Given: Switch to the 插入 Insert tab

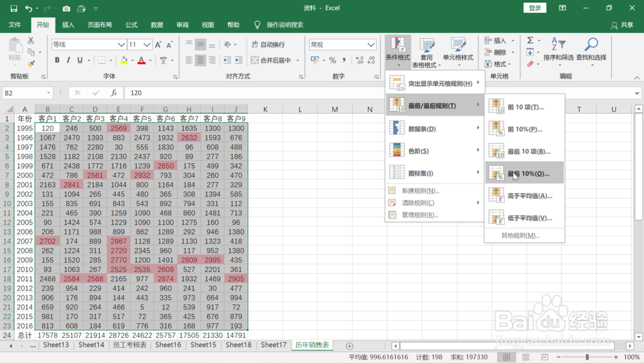Looking at the screenshot, I should click(x=68, y=25).
